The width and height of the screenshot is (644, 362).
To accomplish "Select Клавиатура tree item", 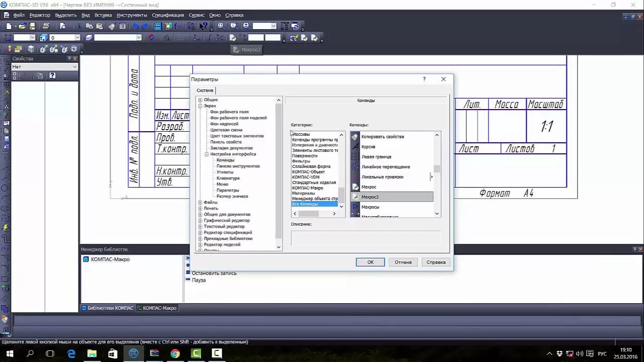I will pyautogui.click(x=228, y=178).
